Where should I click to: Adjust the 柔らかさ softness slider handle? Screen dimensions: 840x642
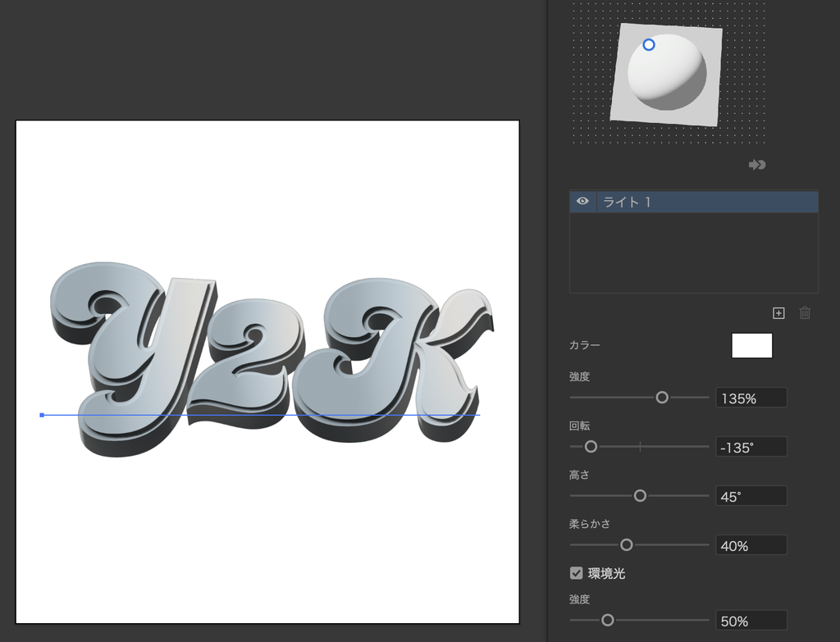[626, 545]
